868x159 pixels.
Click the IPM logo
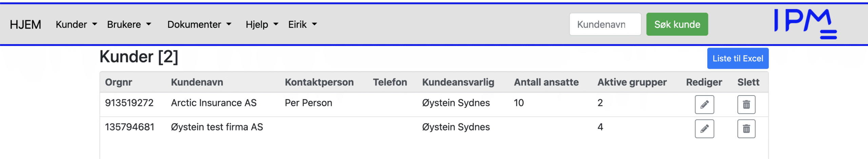point(805,23)
